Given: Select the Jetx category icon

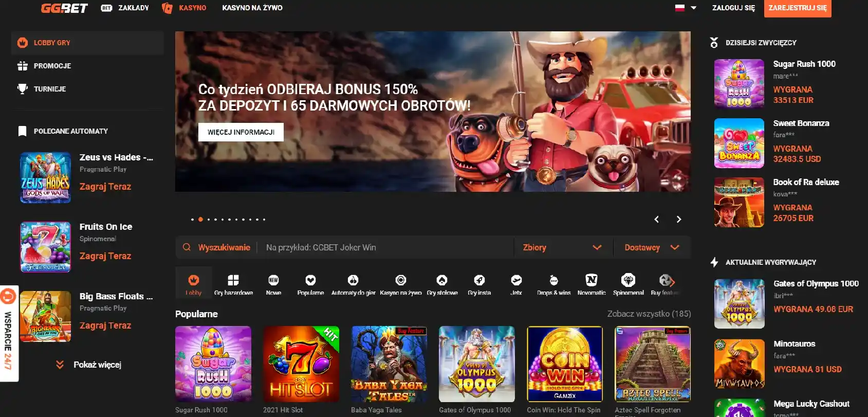Looking at the screenshot, I should tap(516, 280).
